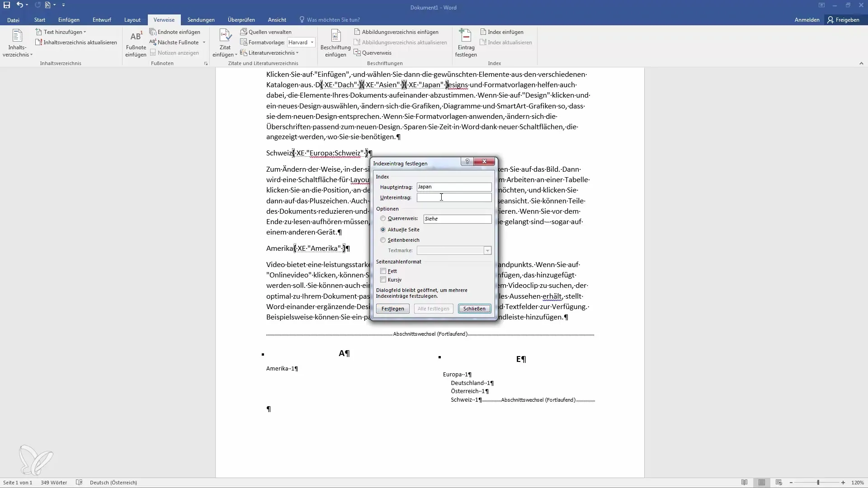Click the help question mark in dialog
This screenshot has height=488, width=868.
pyautogui.click(x=467, y=161)
